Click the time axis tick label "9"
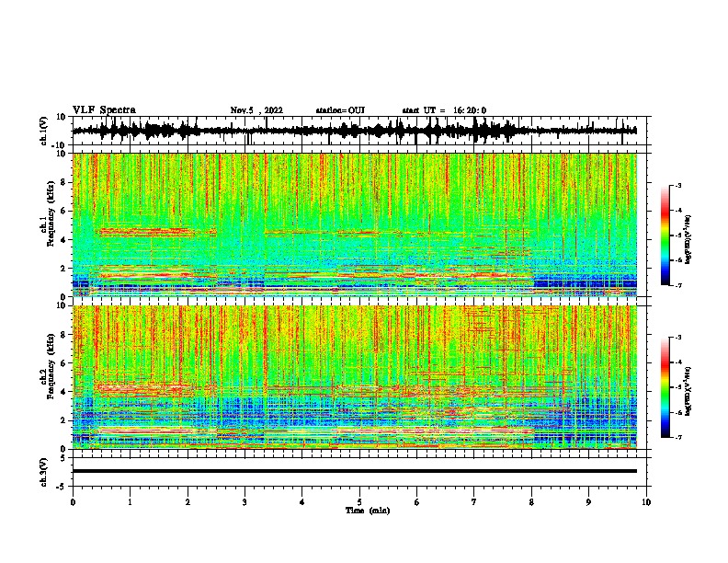 [588, 502]
